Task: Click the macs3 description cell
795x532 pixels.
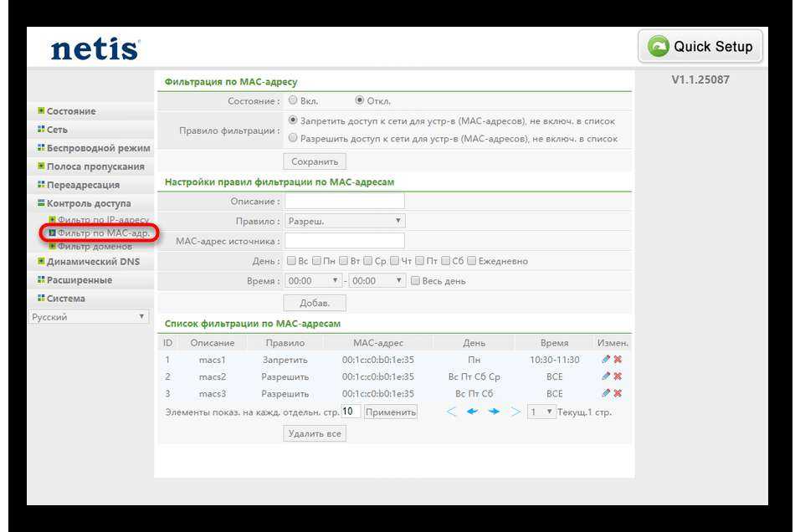Action: (x=212, y=394)
